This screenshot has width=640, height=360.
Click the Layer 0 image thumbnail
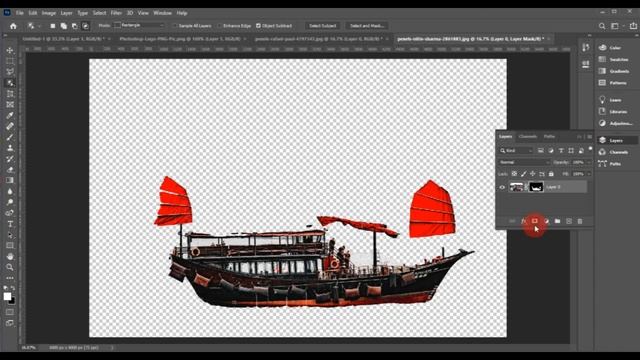(x=516, y=187)
